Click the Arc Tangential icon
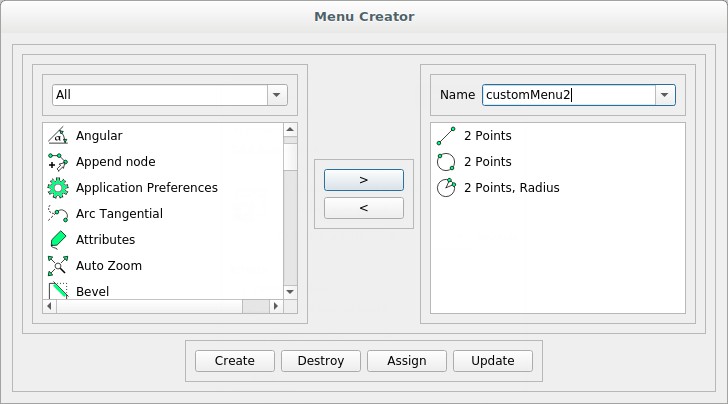This screenshot has width=728, height=404. (x=58, y=214)
